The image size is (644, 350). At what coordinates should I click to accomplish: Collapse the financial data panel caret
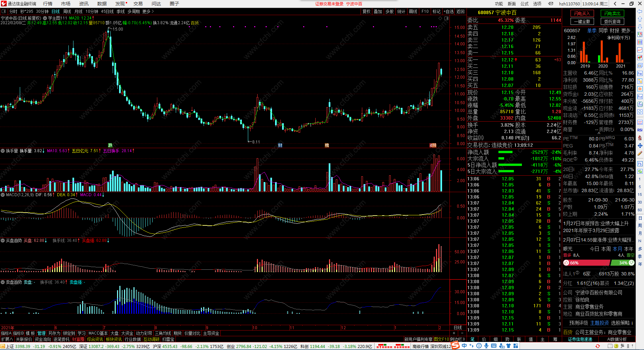(x=599, y=133)
